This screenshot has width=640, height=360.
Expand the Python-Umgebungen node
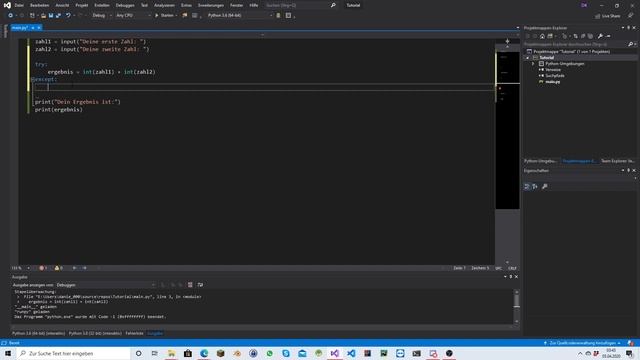point(533,64)
